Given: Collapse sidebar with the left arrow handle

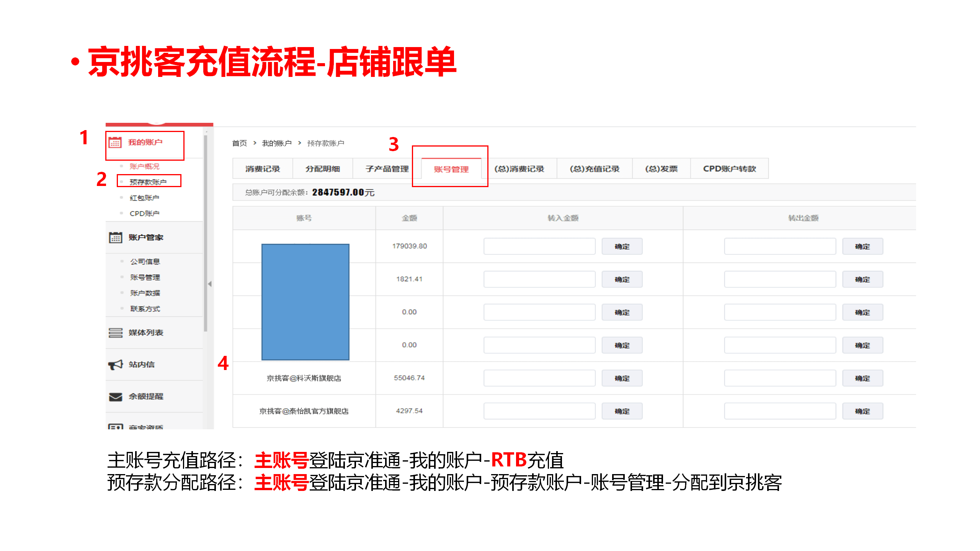Looking at the screenshot, I should pos(210,284).
